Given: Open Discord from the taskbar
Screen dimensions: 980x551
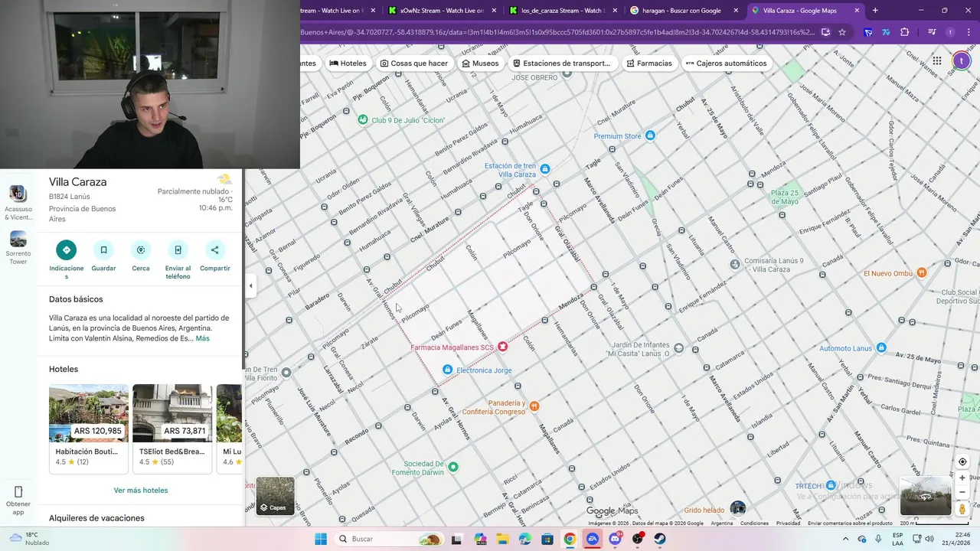Looking at the screenshot, I should 615,539.
